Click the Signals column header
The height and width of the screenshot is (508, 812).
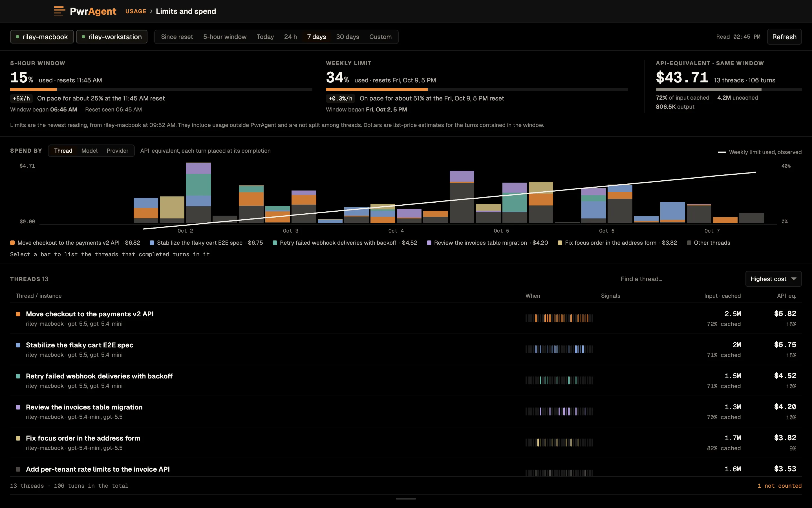pyautogui.click(x=611, y=296)
